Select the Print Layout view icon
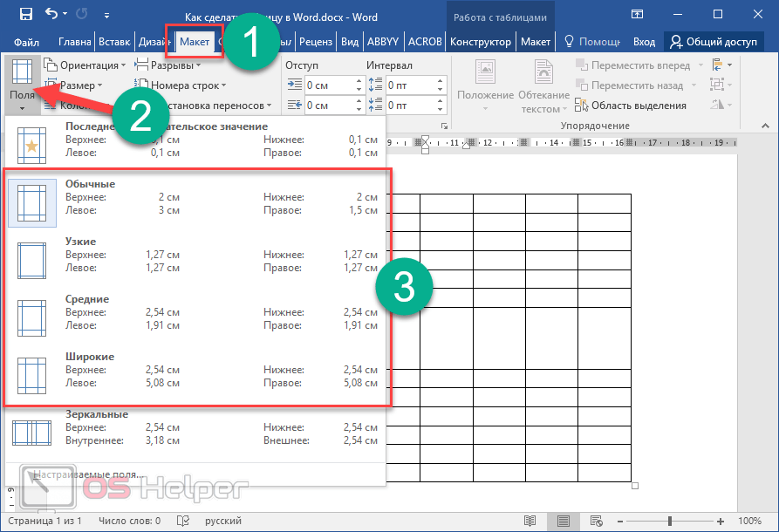Viewport: 779px width, 532px height. click(564, 521)
